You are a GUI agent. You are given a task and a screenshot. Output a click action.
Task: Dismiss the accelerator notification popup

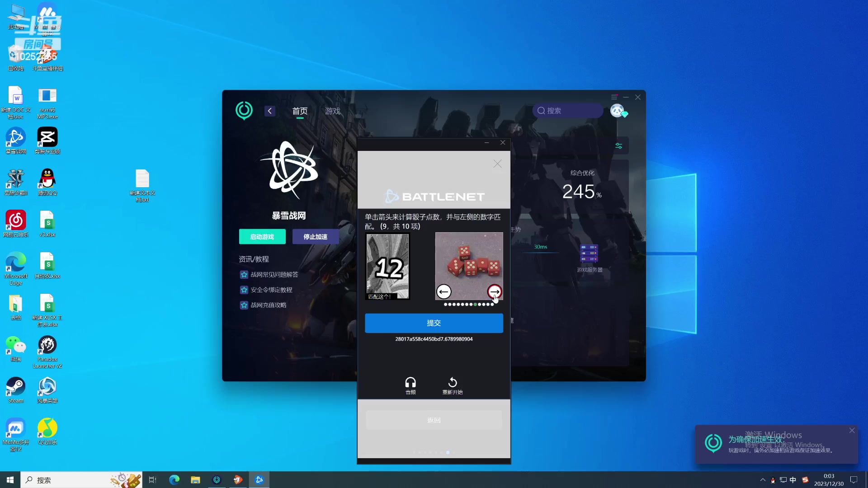tap(852, 430)
